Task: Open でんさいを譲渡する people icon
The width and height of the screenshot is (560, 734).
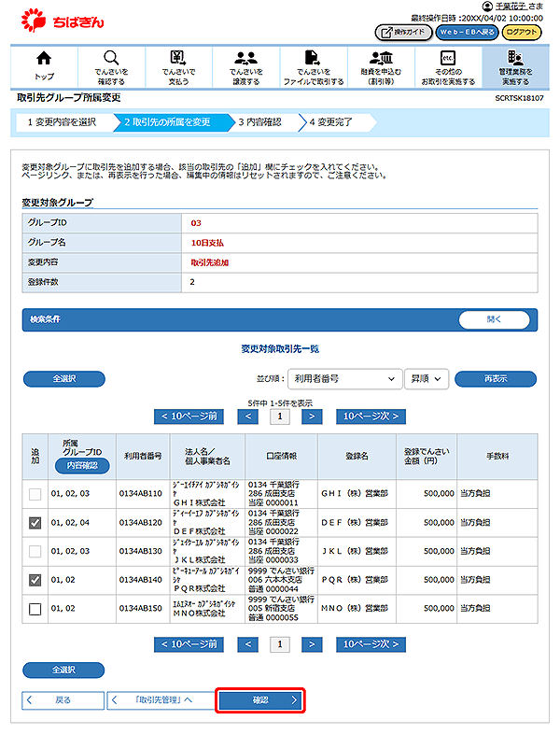Action: [x=246, y=59]
